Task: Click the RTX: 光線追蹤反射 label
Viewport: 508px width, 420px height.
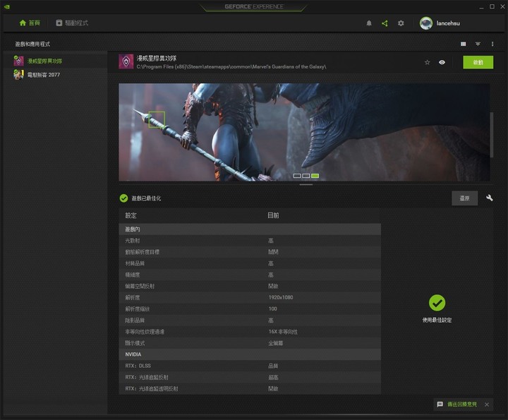Action: coord(147,377)
